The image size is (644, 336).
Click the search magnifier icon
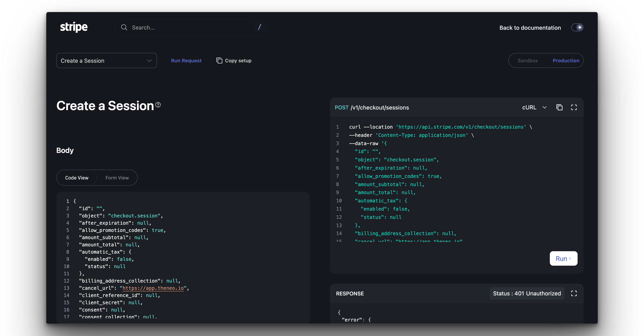124,28
